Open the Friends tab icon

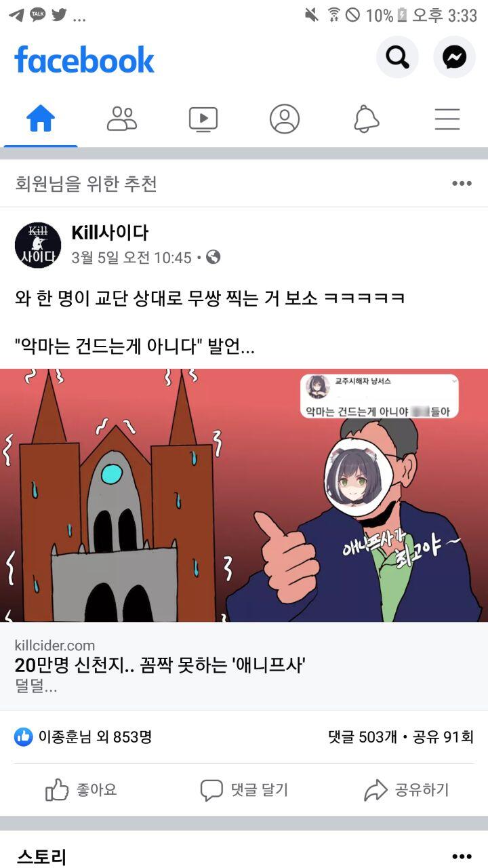point(122,119)
